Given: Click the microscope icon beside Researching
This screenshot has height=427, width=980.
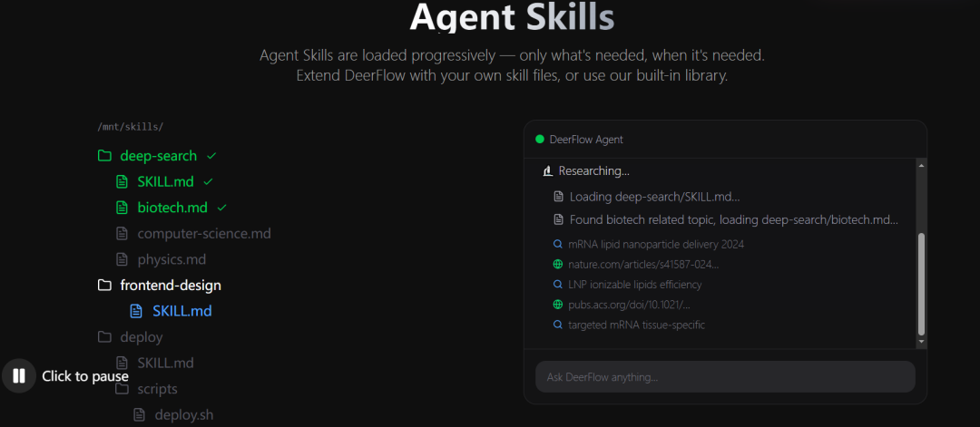Looking at the screenshot, I should (x=547, y=171).
